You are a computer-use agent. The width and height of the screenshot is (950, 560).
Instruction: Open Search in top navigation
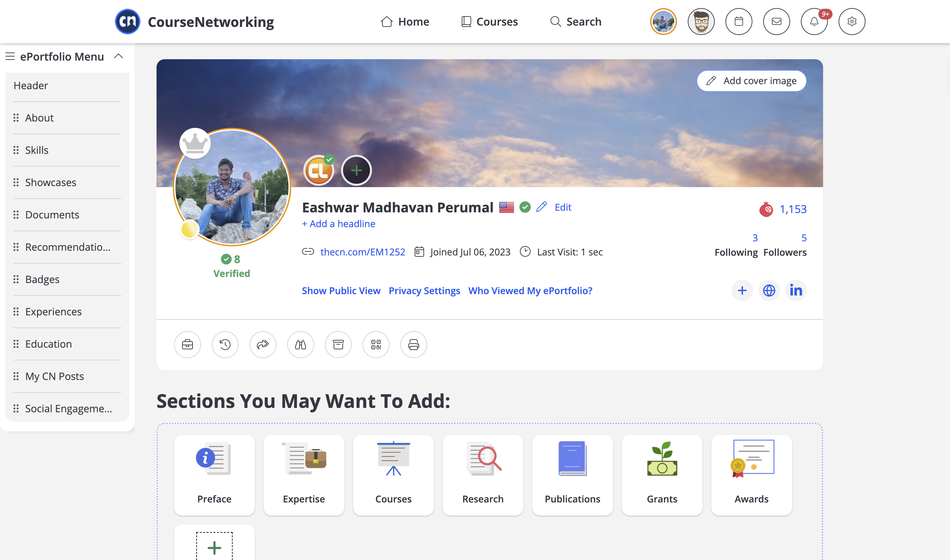576,22
